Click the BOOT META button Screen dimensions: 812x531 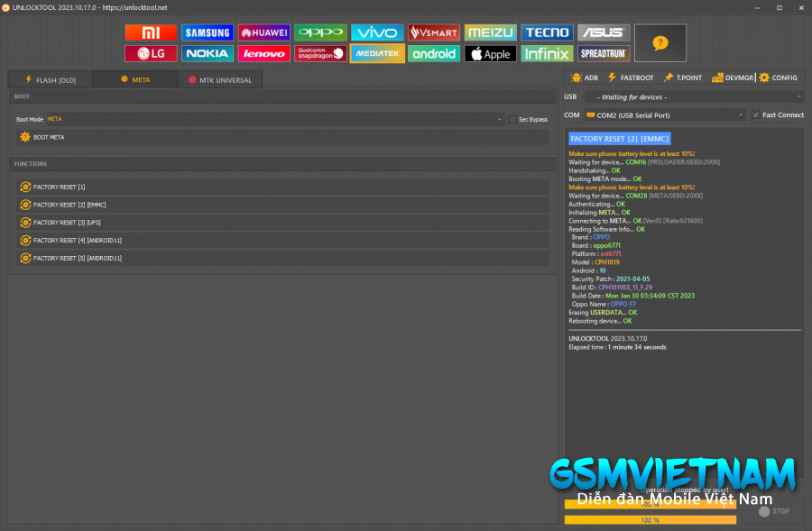[282, 137]
